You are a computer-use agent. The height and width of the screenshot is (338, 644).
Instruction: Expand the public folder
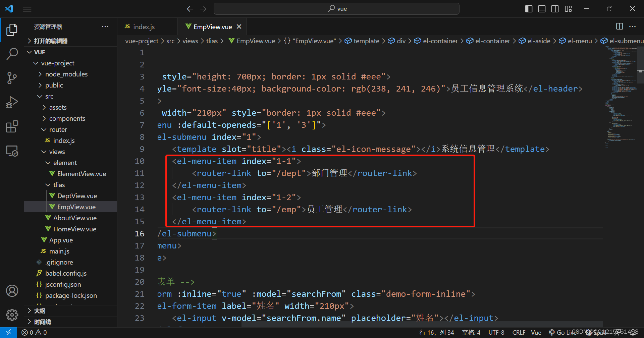tap(70, 86)
